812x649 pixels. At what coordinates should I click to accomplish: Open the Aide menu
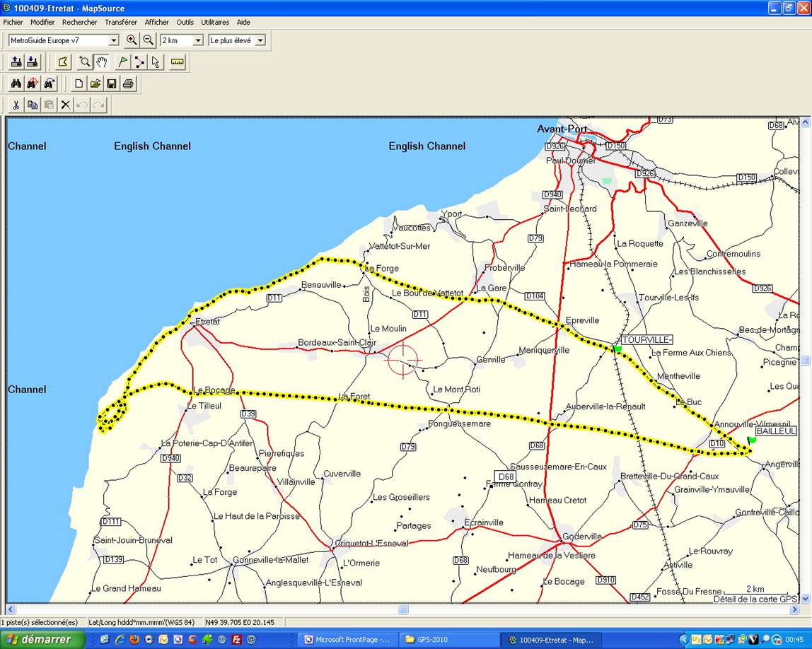click(243, 22)
